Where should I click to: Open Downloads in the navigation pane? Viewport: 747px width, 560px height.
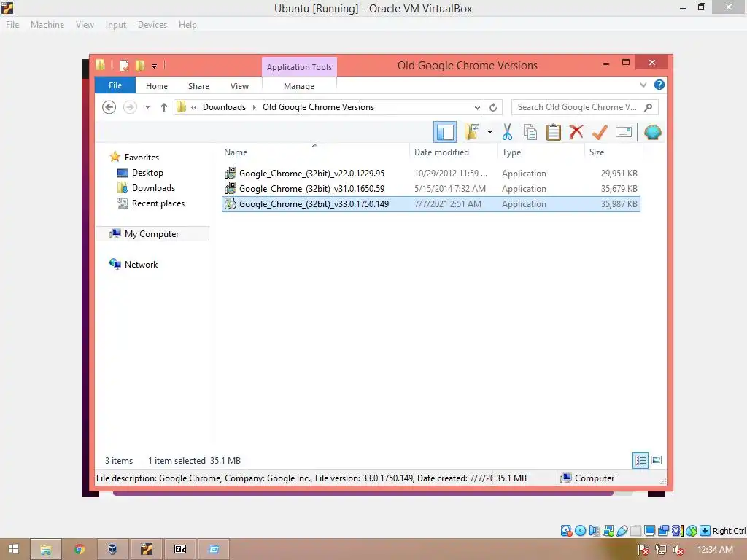153,187
